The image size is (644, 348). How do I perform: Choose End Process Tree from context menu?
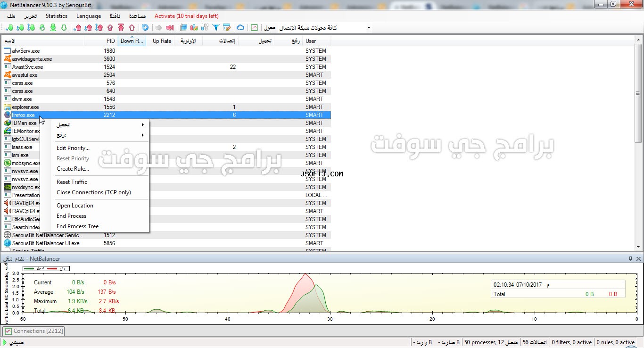tap(100, 226)
